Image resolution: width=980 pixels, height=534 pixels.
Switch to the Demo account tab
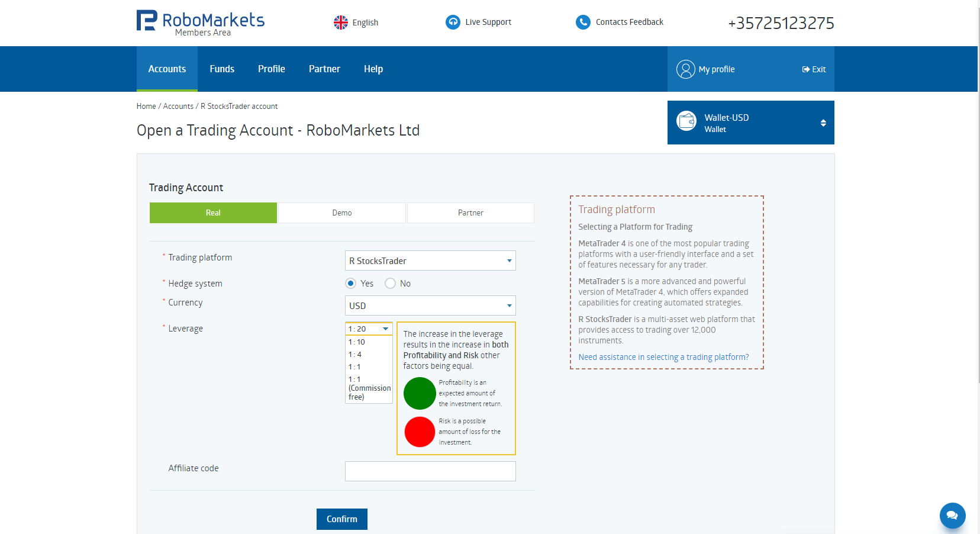(342, 213)
